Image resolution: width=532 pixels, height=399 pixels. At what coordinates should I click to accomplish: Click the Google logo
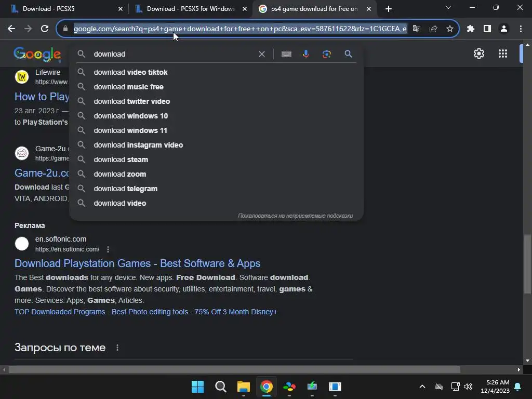click(x=37, y=54)
